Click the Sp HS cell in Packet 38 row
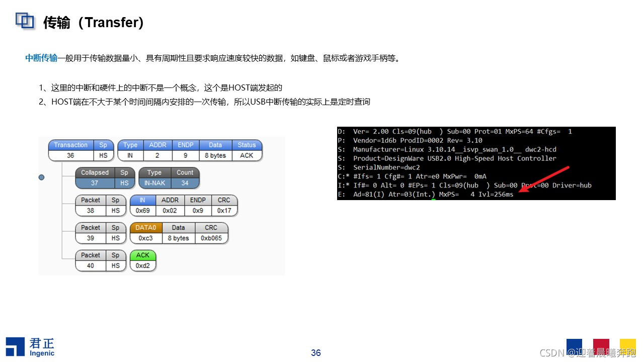Viewport: 644px width, 362px height. (116, 205)
